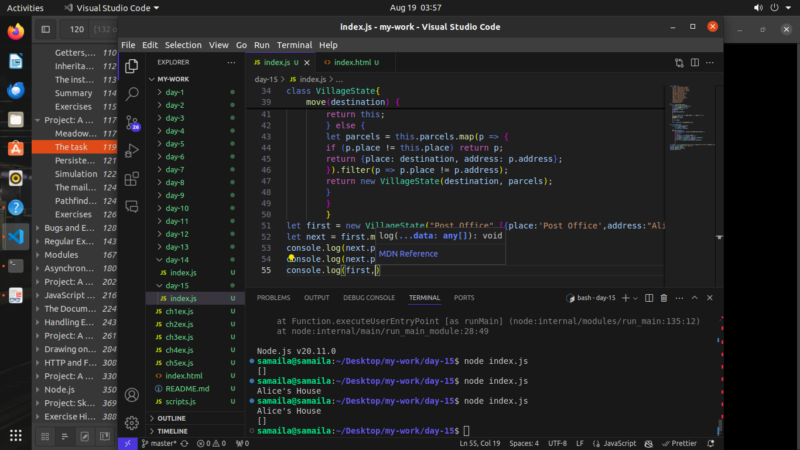Click 'Spaces: 4' indentation setting
Image resolution: width=800 pixels, height=450 pixels.
[x=524, y=443]
